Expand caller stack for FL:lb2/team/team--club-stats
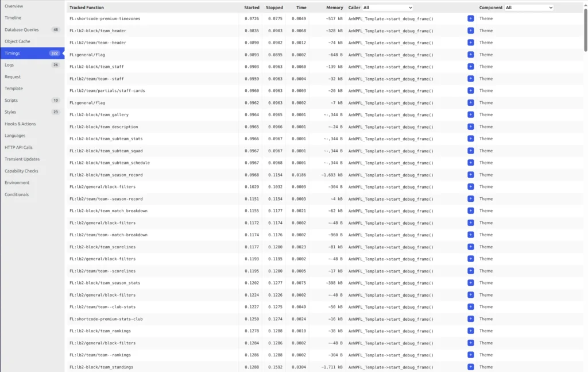The width and height of the screenshot is (588, 372). pyautogui.click(x=470, y=306)
